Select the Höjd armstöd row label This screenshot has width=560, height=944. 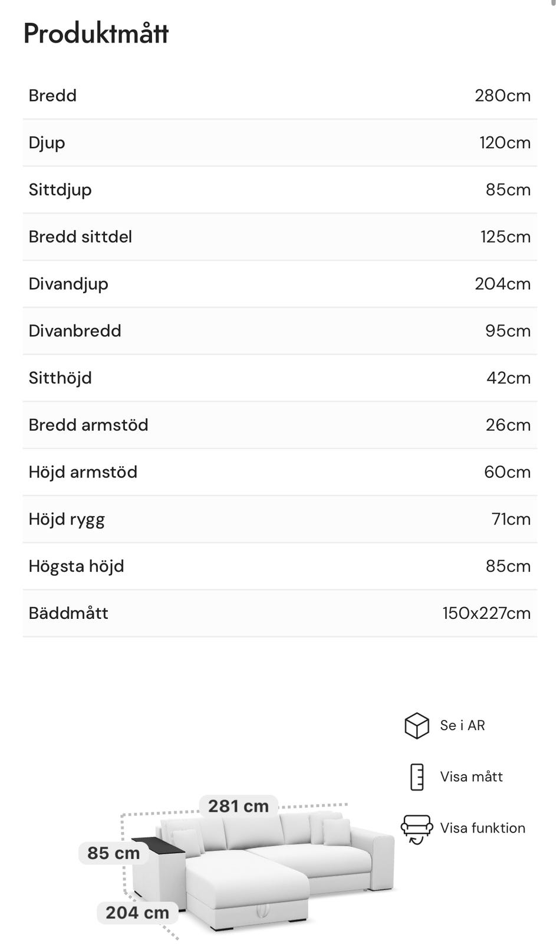coord(83,472)
